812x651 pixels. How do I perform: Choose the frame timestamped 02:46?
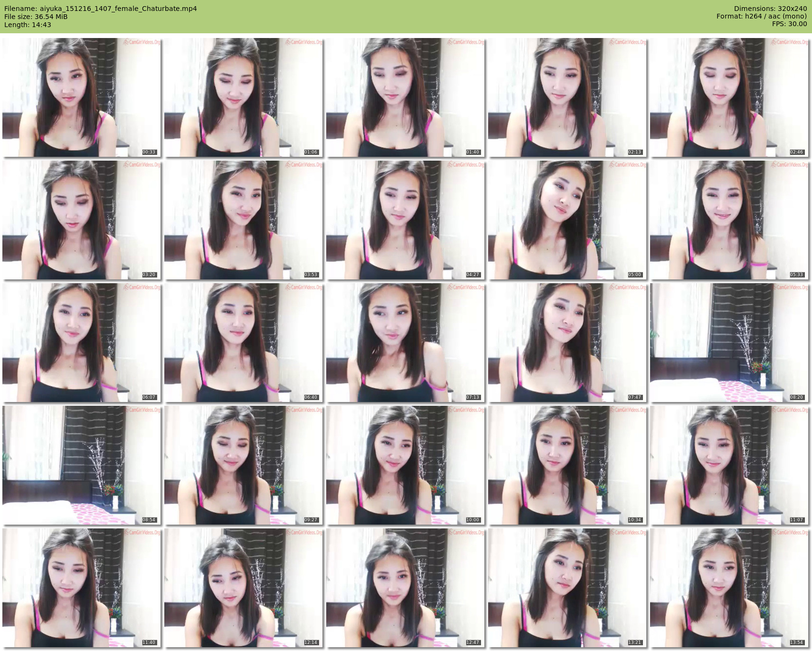[x=729, y=97]
